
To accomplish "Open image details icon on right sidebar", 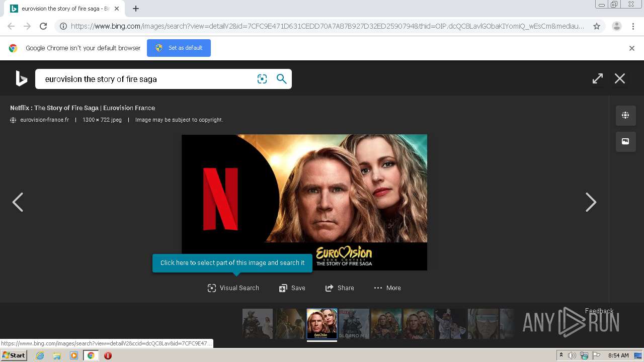I will pyautogui.click(x=625, y=141).
